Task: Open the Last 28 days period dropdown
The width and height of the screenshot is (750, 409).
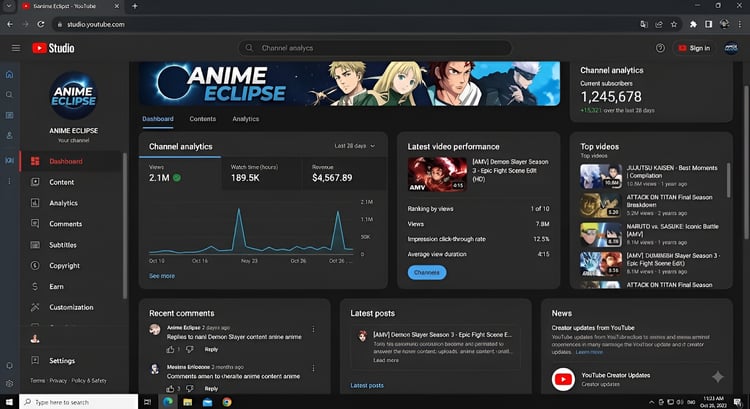Action: click(x=354, y=146)
